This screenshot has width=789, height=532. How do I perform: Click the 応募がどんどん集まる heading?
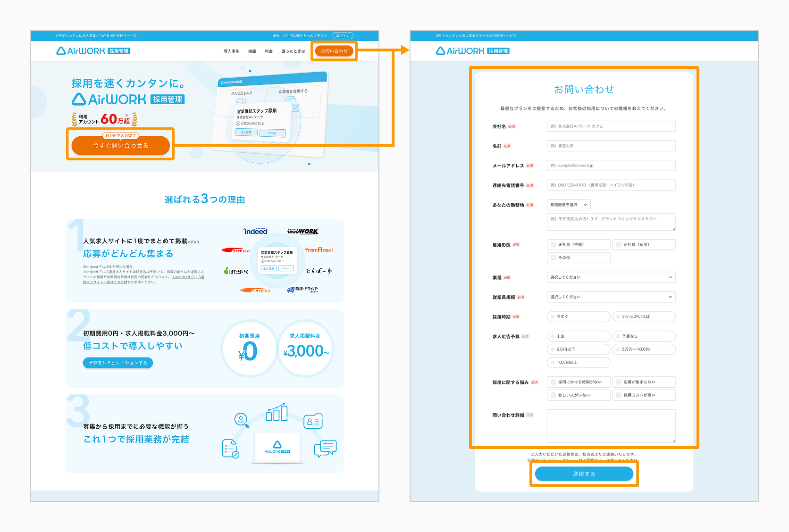tap(128, 254)
